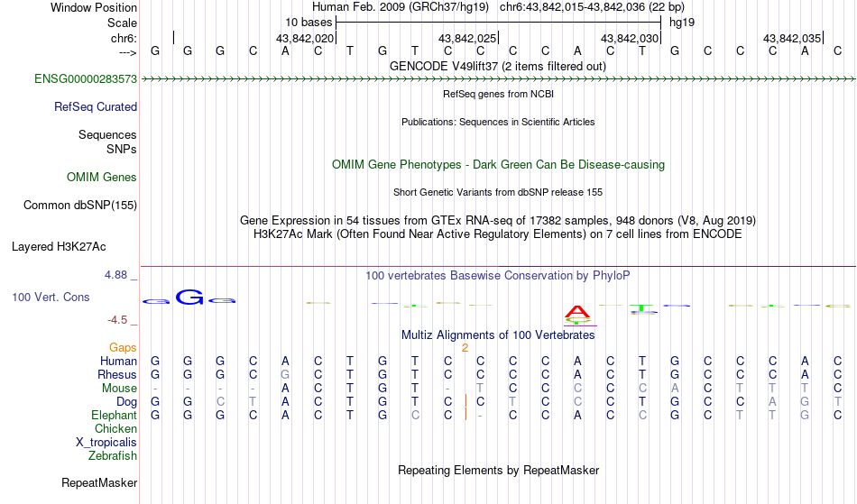Screen dimensions: 857x504
Task: Click the orange gap count 2
Action: [465, 348]
